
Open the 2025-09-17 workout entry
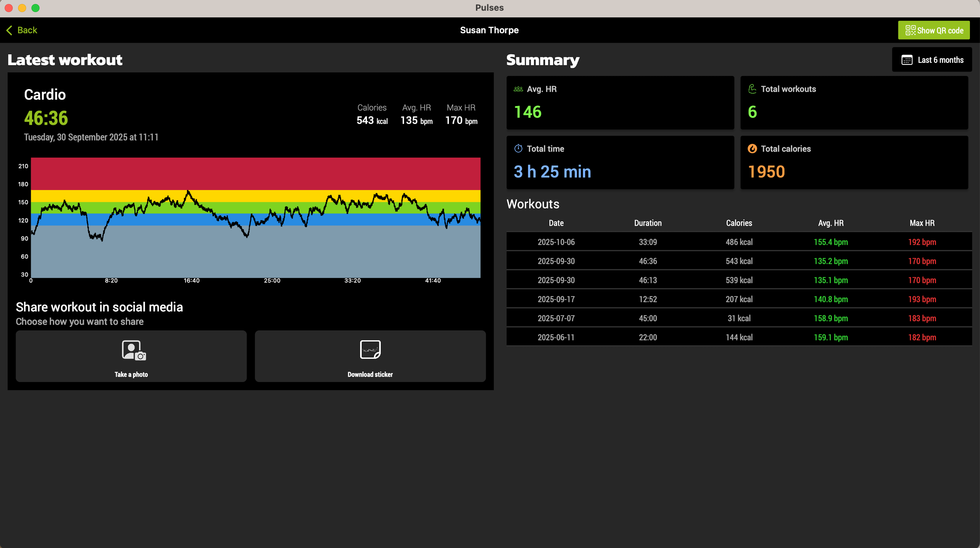coord(739,299)
